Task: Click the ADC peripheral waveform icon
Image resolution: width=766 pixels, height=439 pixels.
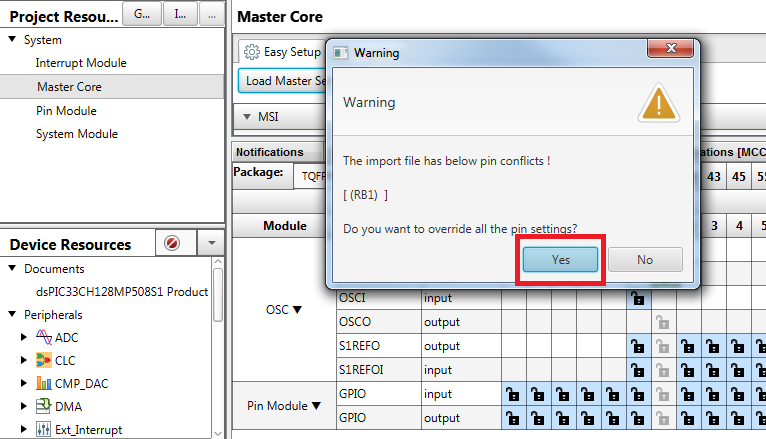Action: point(44,337)
